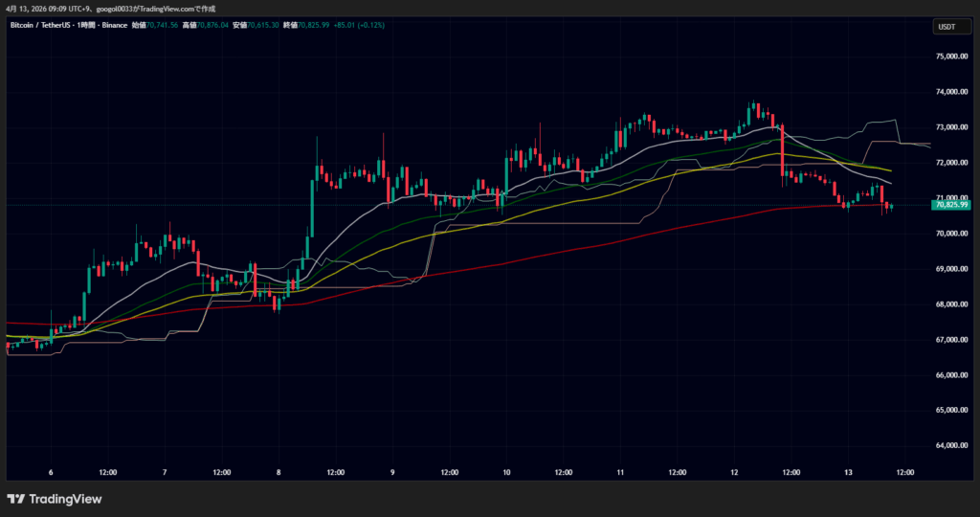Click the 67,000.00 price axis label
980x517 pixels.
(952, 340)
